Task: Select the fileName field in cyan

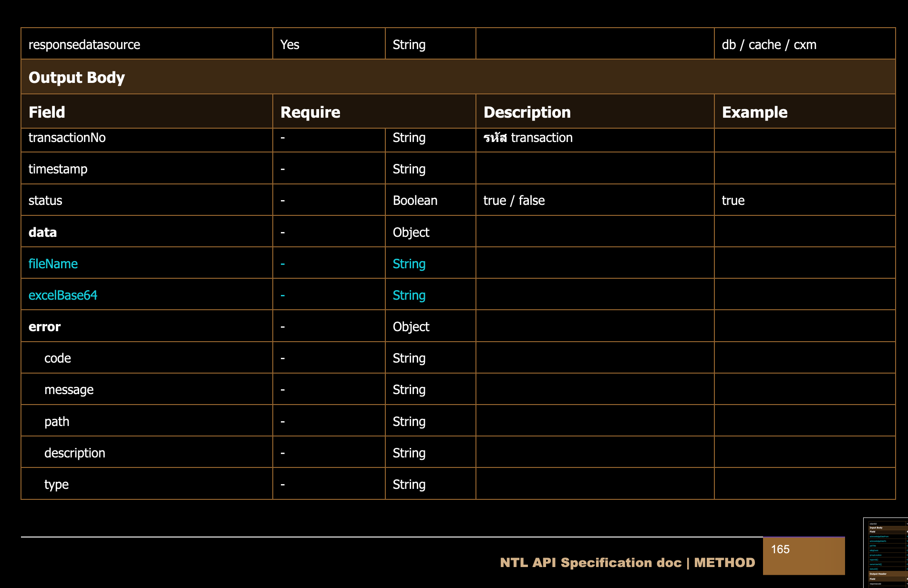Action: click(x=53, y=264)
